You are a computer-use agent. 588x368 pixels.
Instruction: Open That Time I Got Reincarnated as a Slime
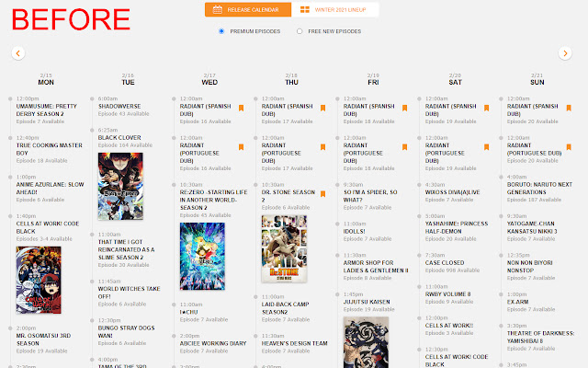click(x=126, y=249)
